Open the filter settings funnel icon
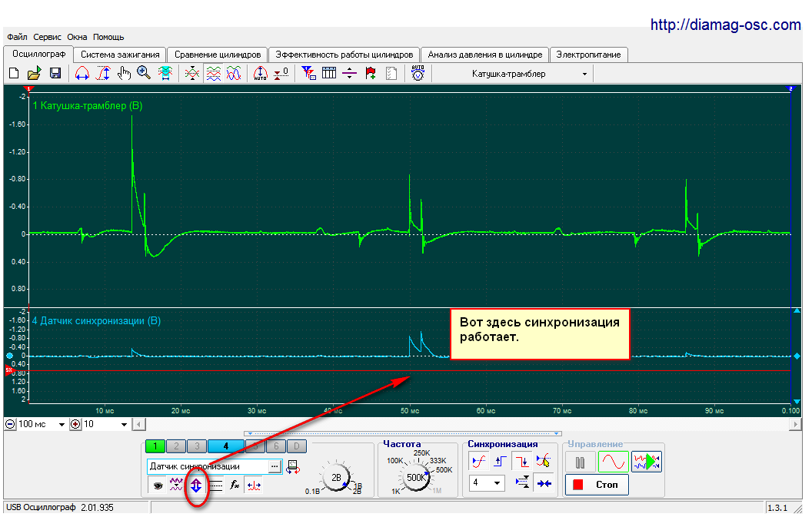This screenshot has width=812, height=517. pos(308,74)
